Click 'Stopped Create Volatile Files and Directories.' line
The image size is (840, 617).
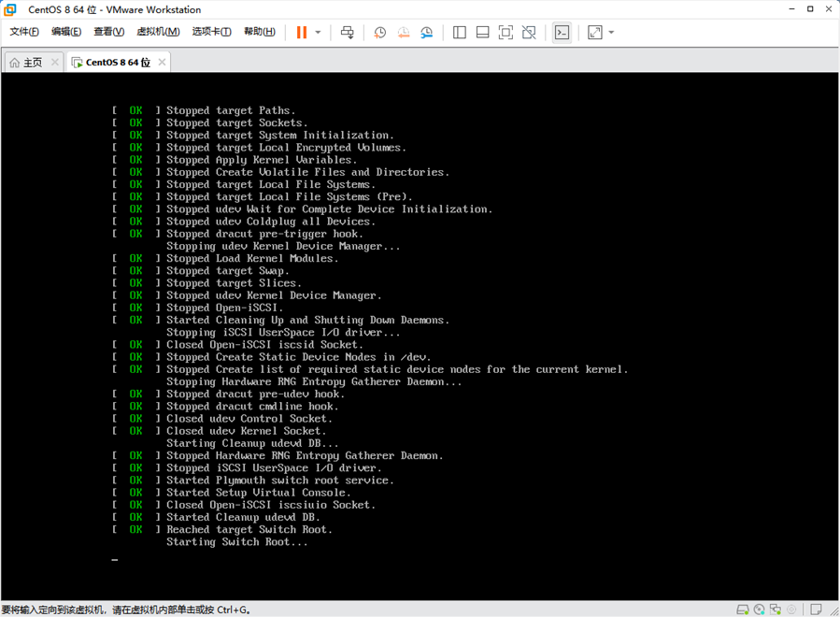[x=281, y=172]
